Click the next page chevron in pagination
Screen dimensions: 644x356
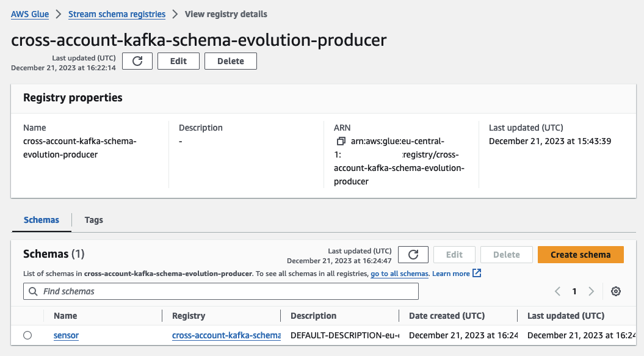[x=590, y=291]
